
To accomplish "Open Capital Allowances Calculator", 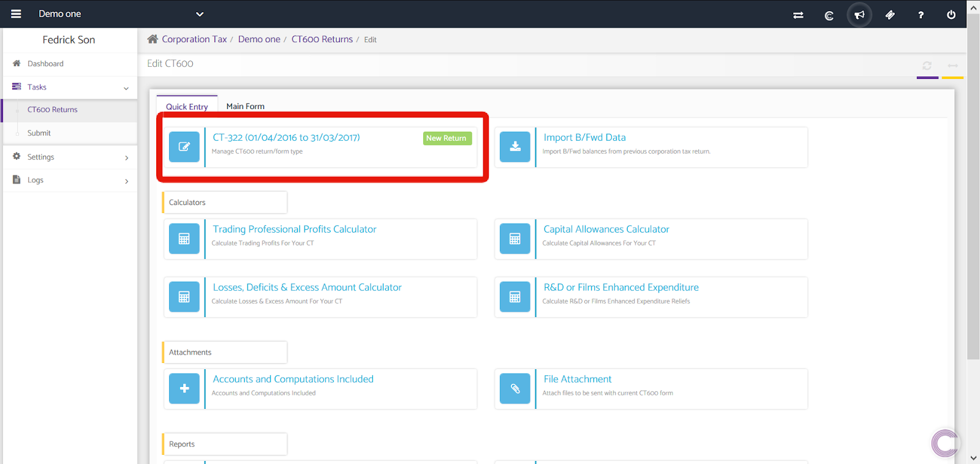I will [x=606, y=230].
